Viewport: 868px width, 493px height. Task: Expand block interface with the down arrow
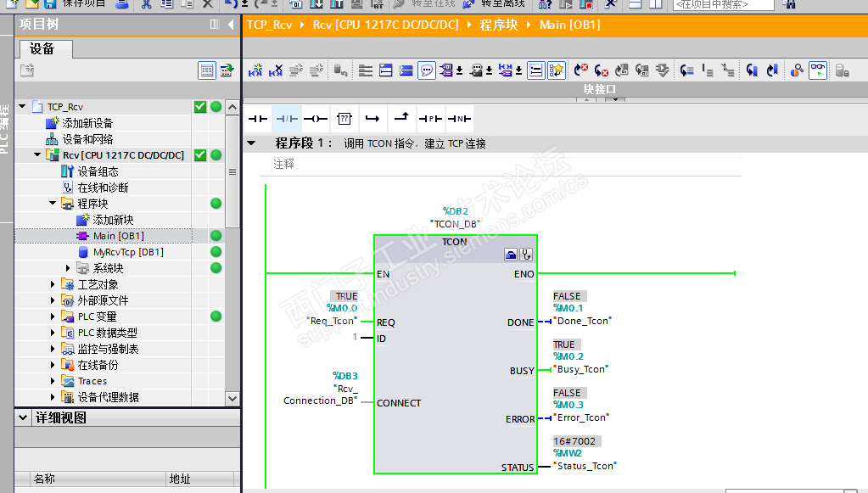[x=615, y=99]
